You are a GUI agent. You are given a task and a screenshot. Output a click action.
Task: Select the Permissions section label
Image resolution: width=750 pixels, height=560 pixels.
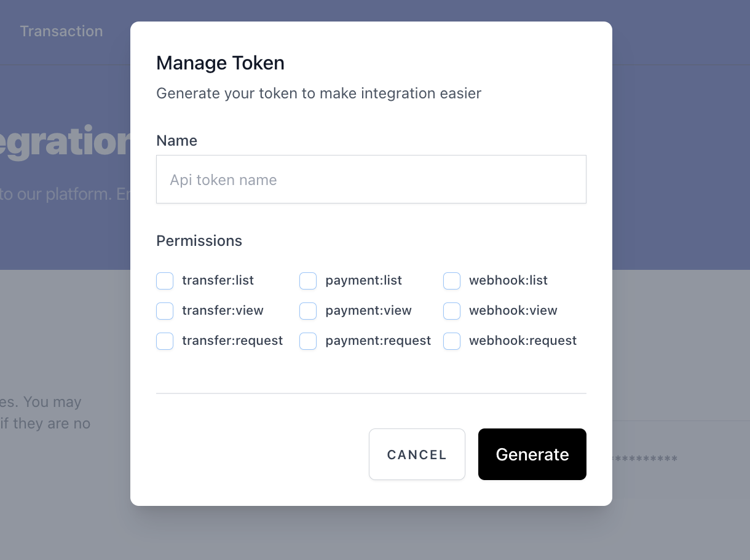coord(199,240)
